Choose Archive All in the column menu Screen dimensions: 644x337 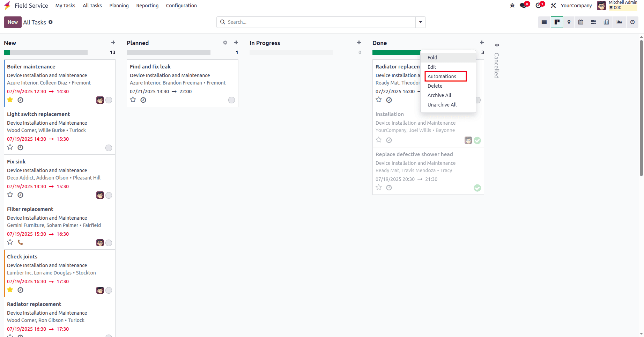click(448, 95)
